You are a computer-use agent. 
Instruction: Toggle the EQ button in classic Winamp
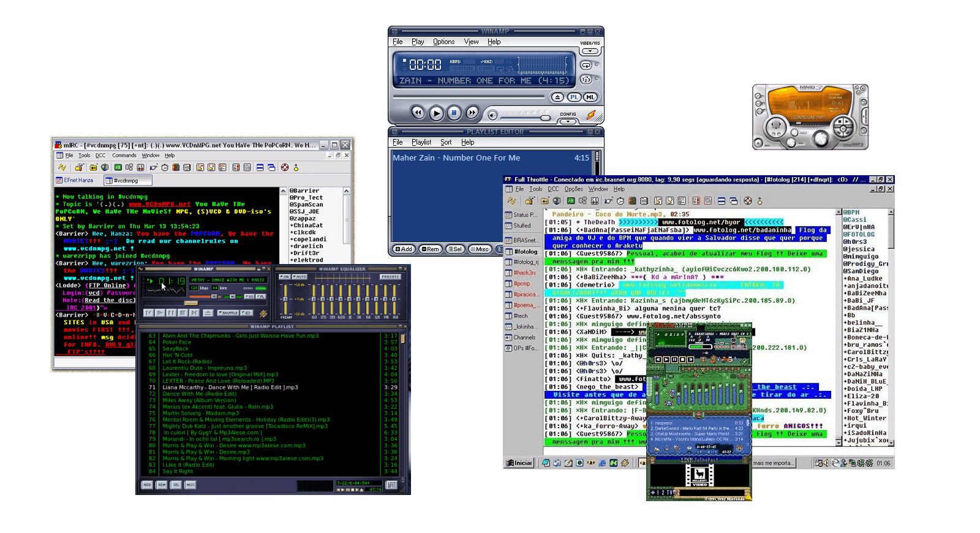(249, 296)
